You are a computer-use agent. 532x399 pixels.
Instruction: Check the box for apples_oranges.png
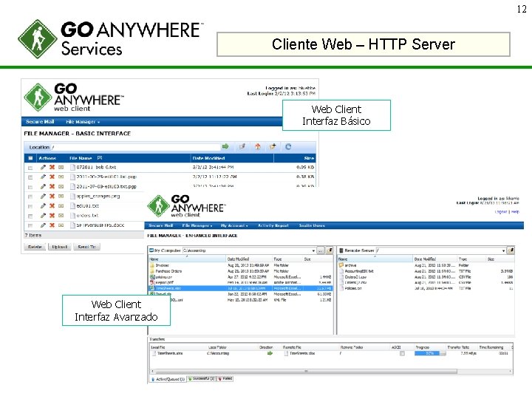(30, 197)
